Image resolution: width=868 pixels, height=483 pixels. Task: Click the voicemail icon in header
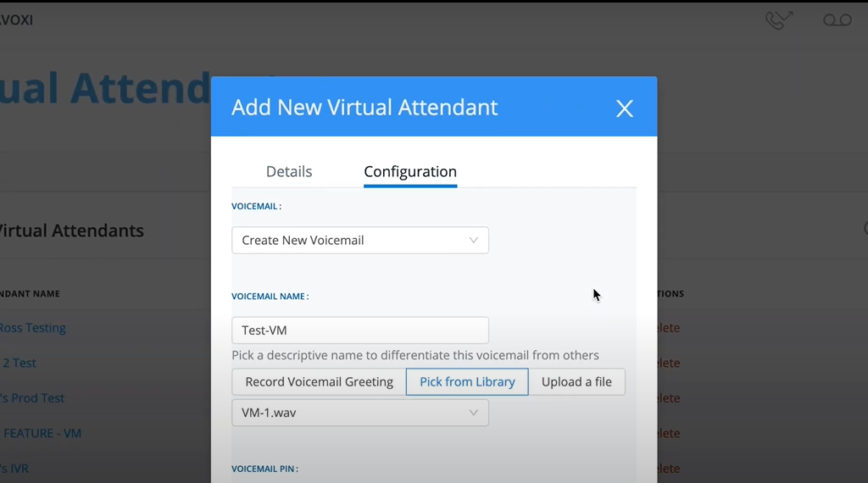click(837, 20)
